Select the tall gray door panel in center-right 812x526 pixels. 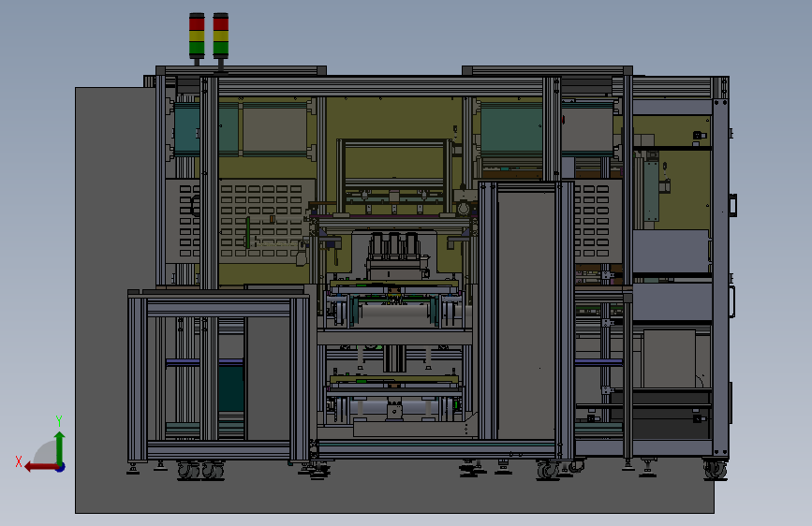point(526,314)
